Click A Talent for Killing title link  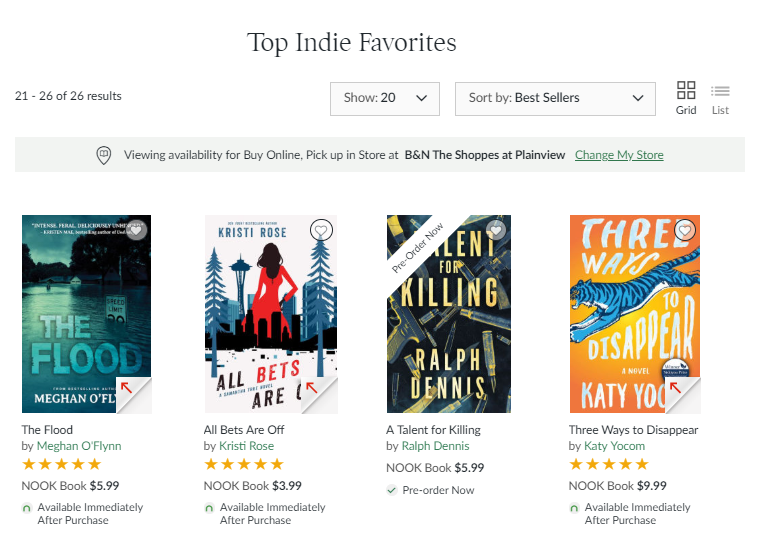pos(433,430)
